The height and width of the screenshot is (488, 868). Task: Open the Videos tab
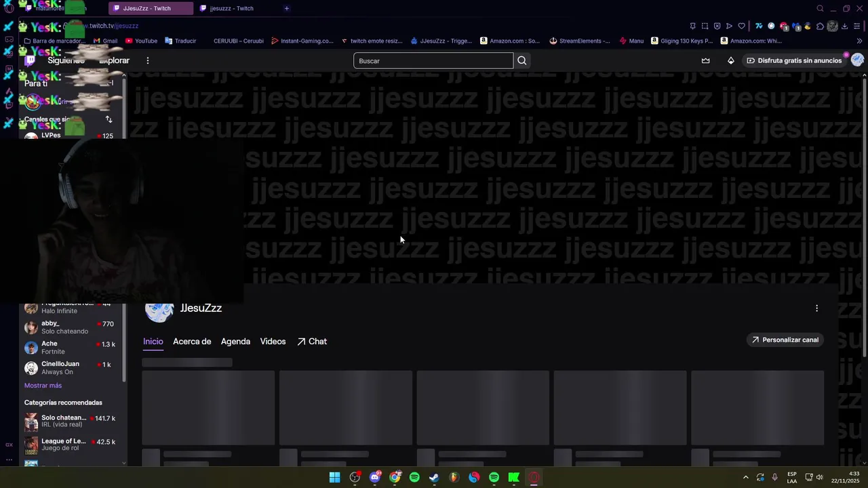pos(273,341)
